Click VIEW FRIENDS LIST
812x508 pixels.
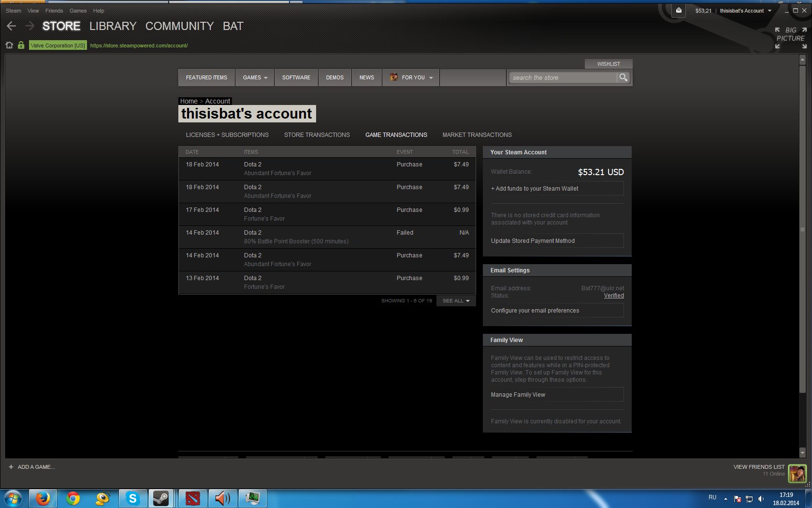coord(759,467)
